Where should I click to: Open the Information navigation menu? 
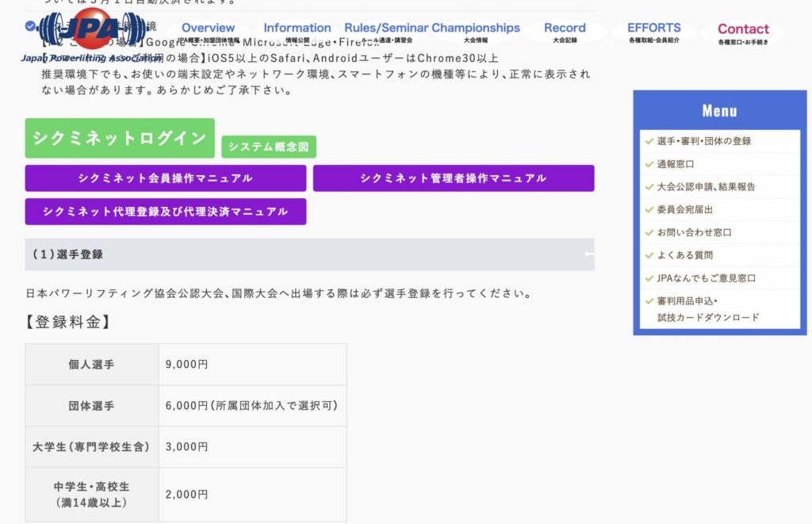(297, 32)
